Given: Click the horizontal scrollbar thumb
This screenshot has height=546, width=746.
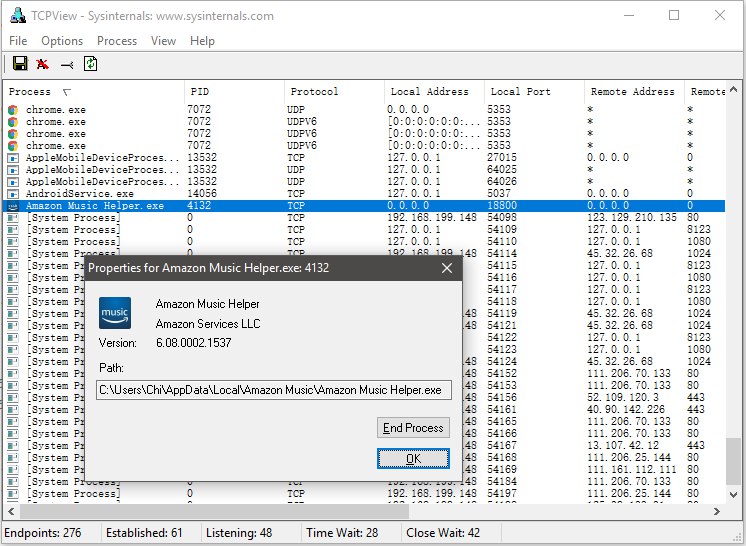Looking at the screenshot, I should [214, 512].
